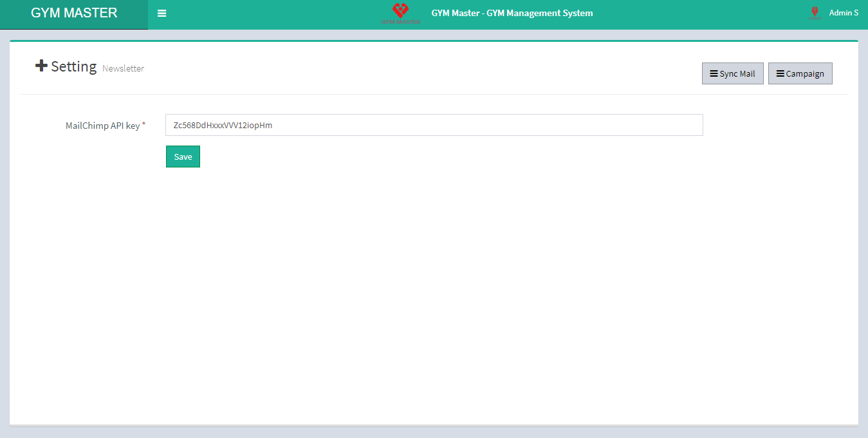This screenshot has width=868, height=438.
Task: Click the GYM Management System header title
Action: 512,13
